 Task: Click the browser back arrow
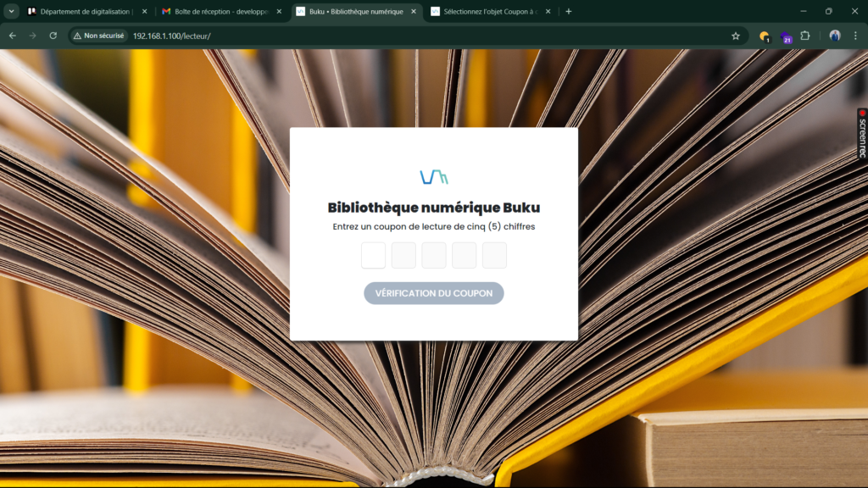tap(12, 36)
